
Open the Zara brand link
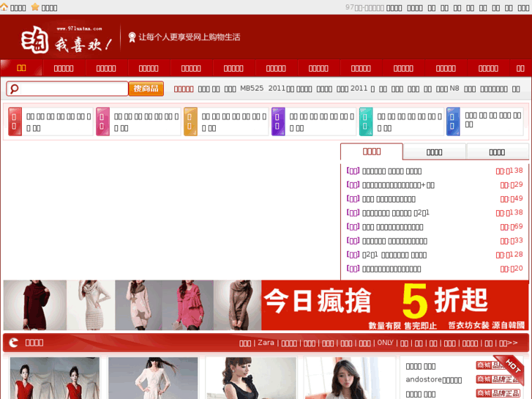[x=266, y=343]
